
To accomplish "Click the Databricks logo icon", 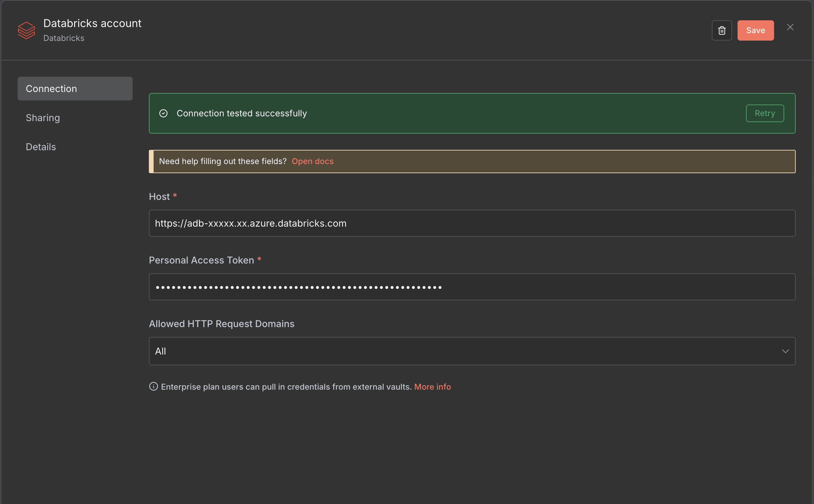I will (26, 30).
